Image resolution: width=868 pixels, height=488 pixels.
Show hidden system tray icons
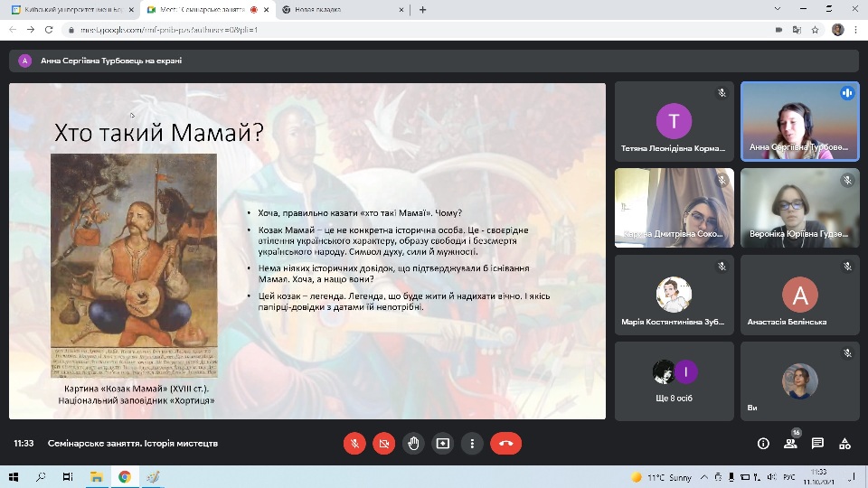(704, 477)
